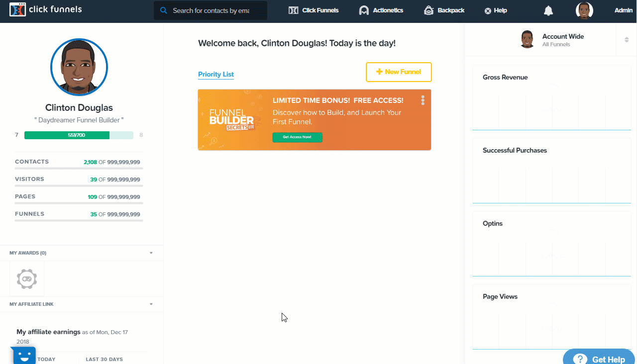Click the Successful Purchases panel title

515,151
